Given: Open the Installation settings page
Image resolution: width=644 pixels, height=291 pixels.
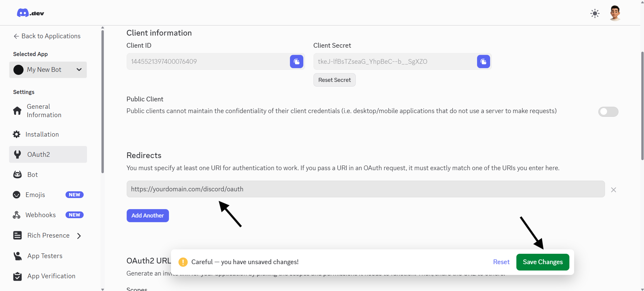Looking at the screenshot, I should [42, 134].
